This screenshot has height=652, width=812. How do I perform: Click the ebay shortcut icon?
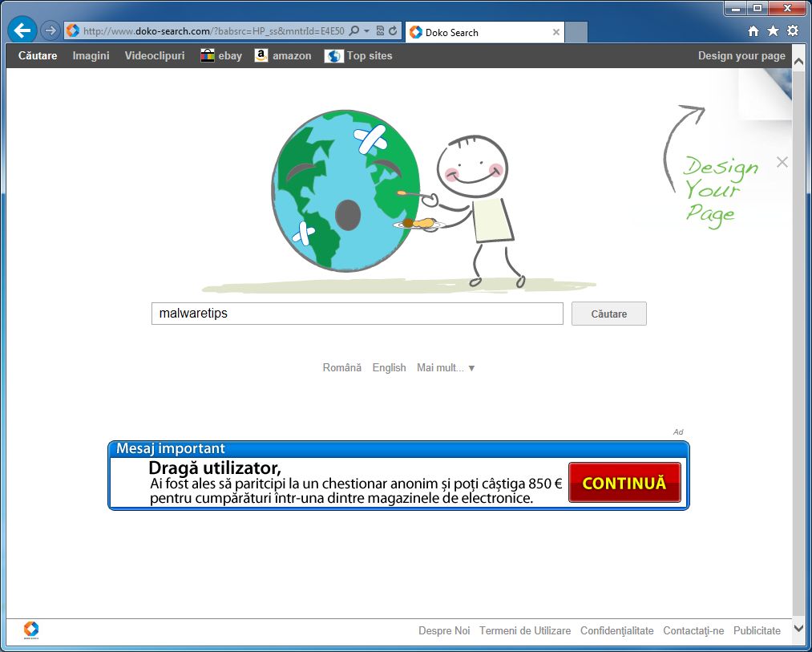click(x=207, y=55)
